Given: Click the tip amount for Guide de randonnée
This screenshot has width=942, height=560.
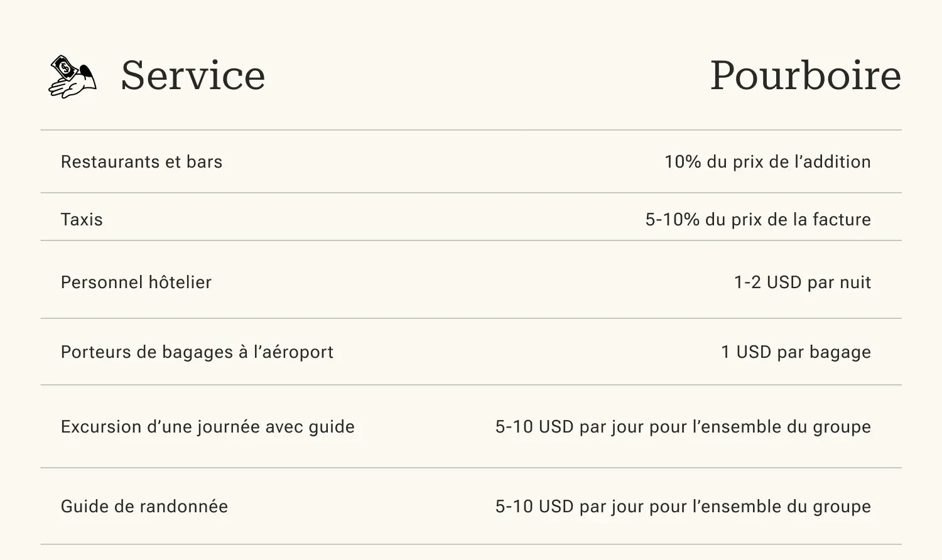Looking at the screenshot, I should pos(683,507).
